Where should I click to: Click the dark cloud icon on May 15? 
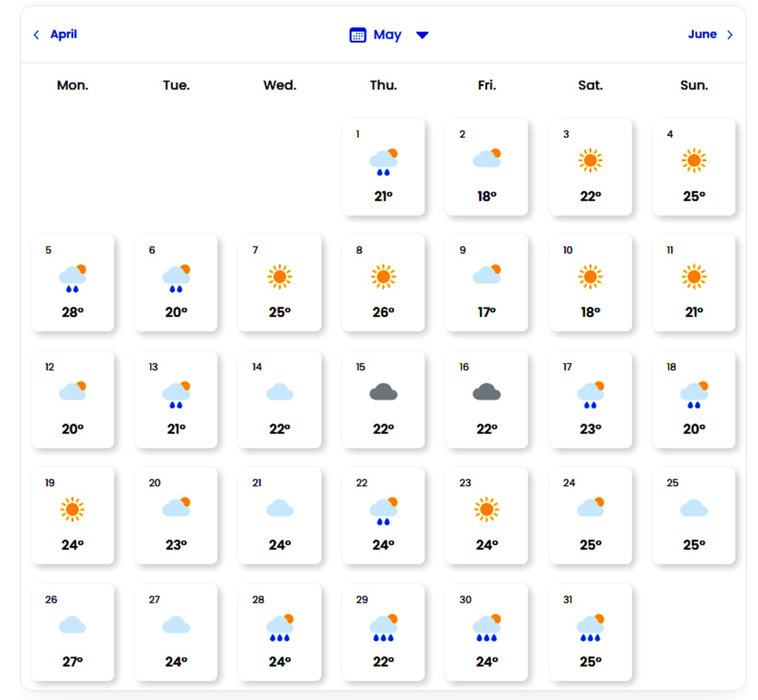(383, 392)
